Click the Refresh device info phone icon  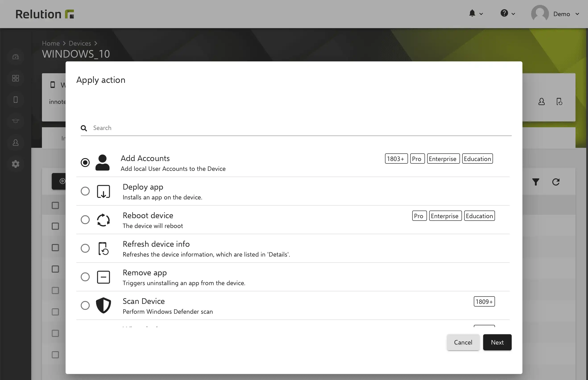pyautogui.click(x=103, y=248)
